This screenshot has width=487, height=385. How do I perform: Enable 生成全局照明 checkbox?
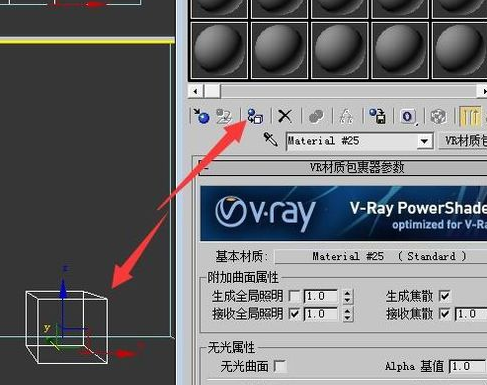pos(294,296)
